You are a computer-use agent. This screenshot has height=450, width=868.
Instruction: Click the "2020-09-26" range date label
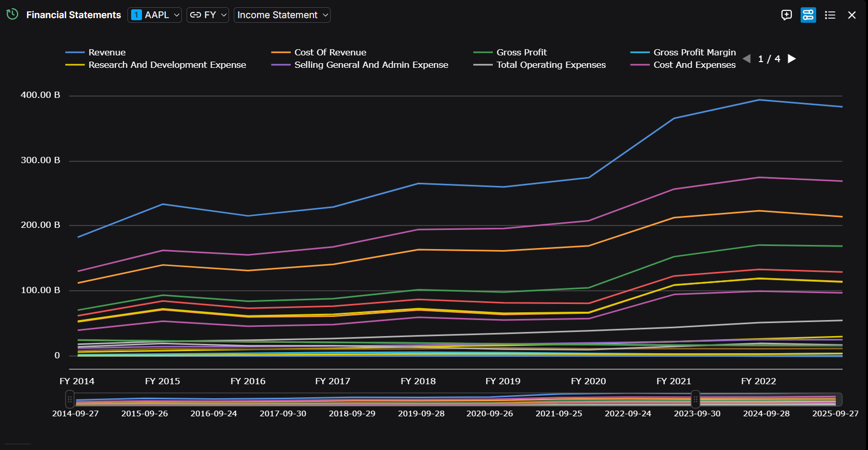point(490,414)
